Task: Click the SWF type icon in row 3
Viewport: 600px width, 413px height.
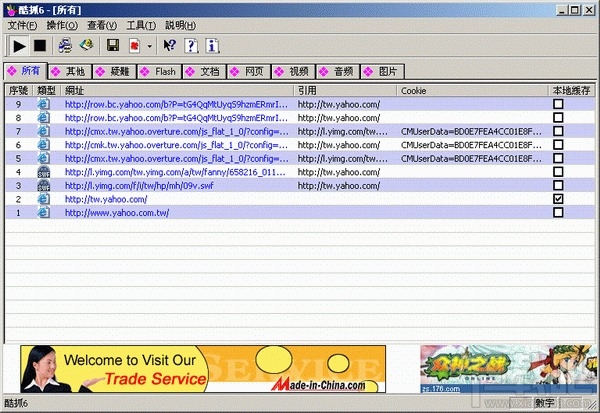Action: pyautogui.click(x=44, y=185)
